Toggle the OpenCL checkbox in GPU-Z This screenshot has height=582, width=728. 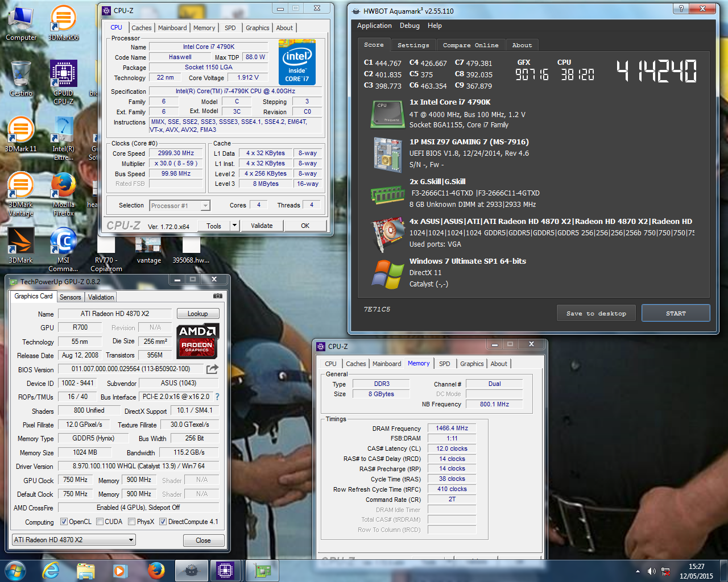64,522
